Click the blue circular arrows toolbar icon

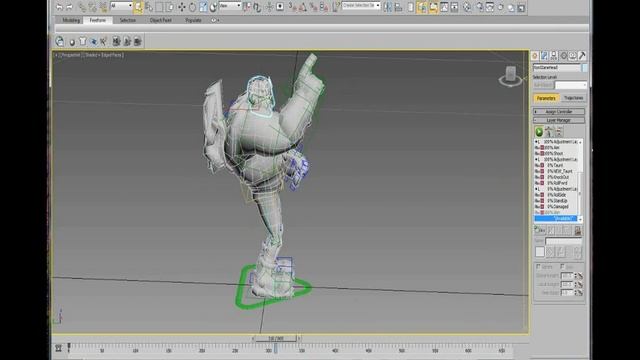(x=60, y=41)
